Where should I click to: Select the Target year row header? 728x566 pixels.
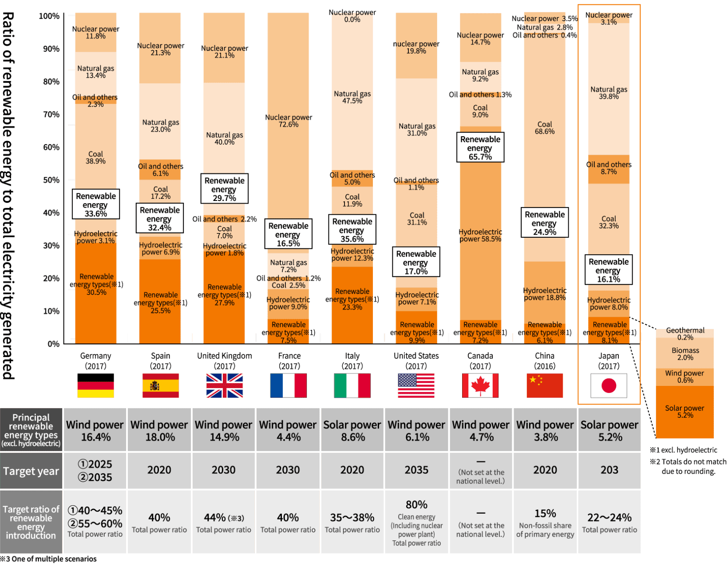31,471
